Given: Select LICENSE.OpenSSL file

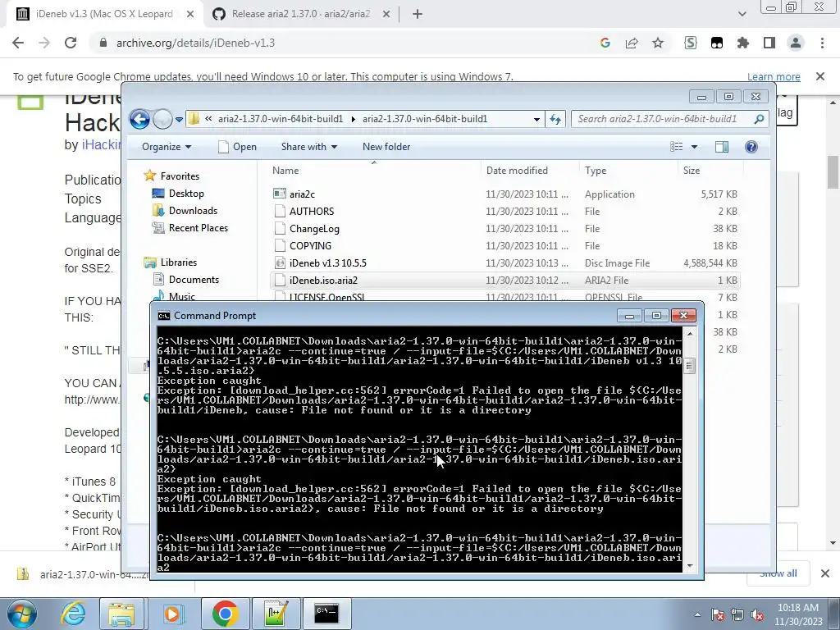Looking at the screenshot, I should [x=504, y=297].
